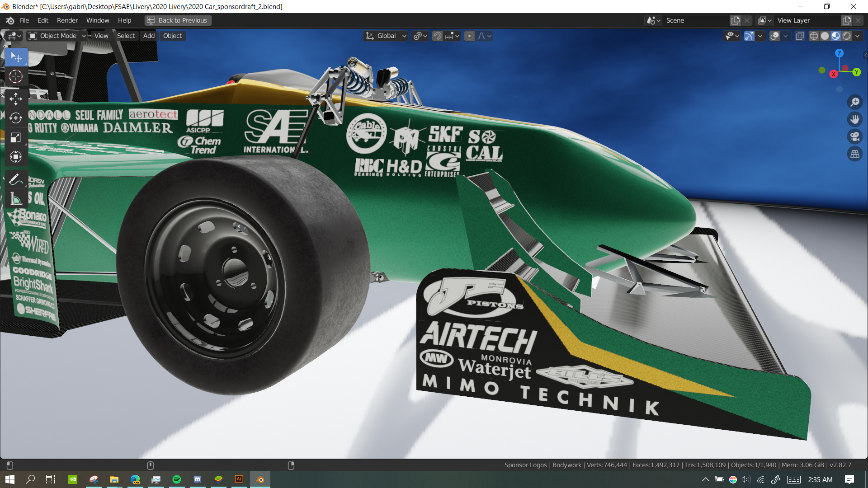Open pivot point dropdown

pos(420,36)
